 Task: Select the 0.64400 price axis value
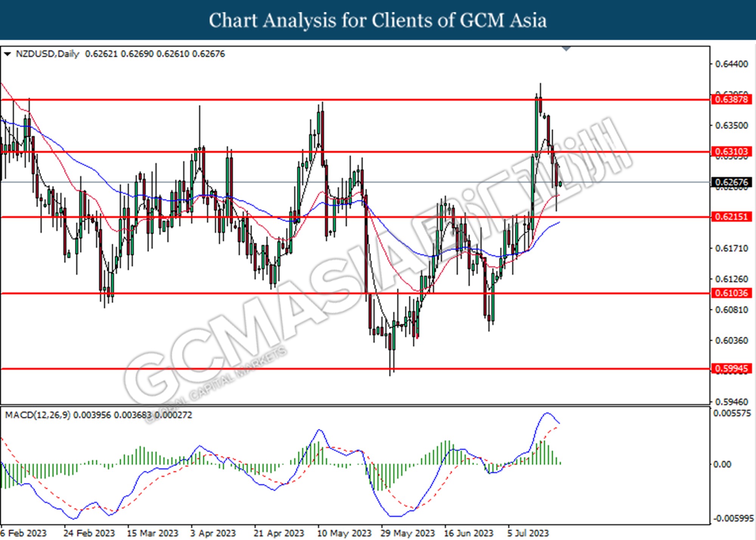click(x=732, y=64)
